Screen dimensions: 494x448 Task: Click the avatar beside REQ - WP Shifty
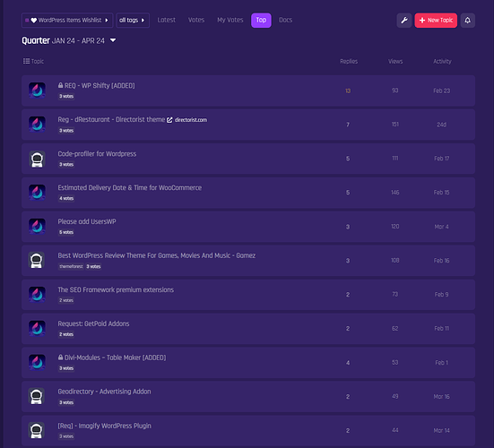point(37,90)
